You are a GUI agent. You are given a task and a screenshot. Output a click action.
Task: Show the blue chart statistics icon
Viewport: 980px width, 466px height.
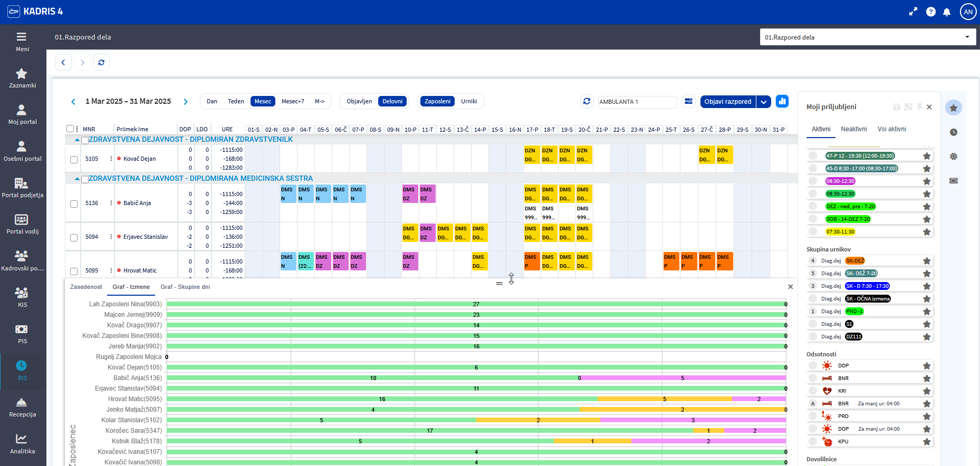782,101
